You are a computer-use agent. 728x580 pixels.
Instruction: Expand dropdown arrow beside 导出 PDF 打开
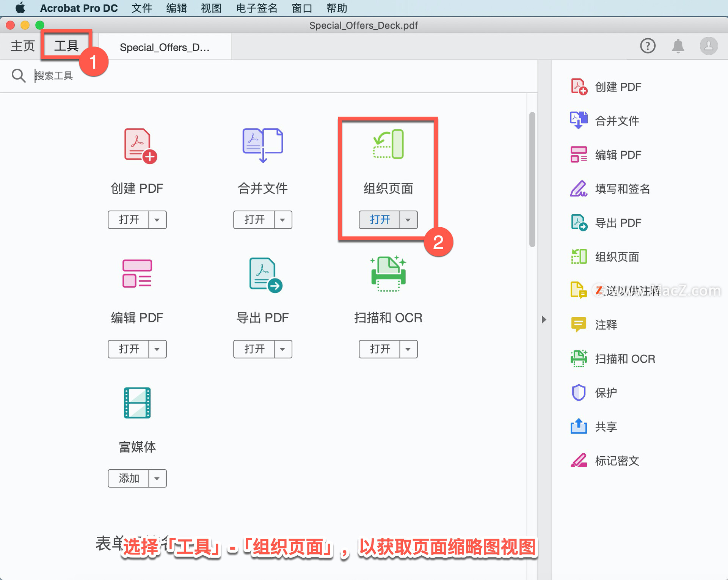point(282,349)
